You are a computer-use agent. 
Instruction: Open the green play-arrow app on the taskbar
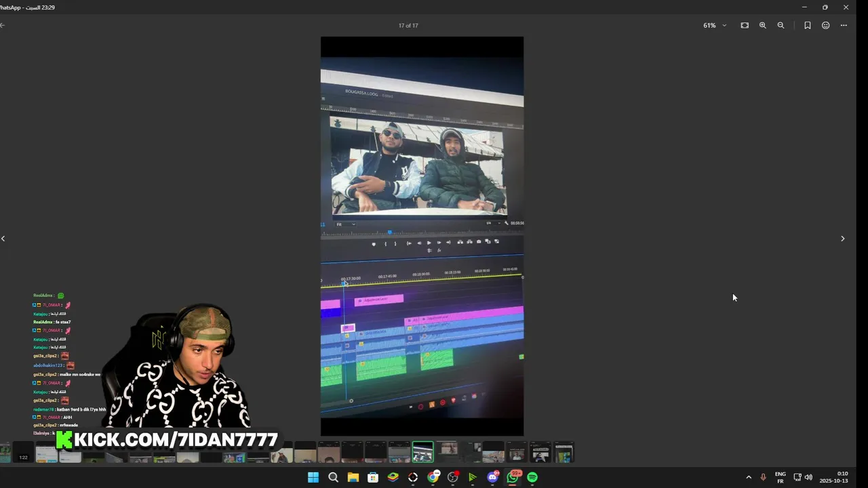[473, 477]
